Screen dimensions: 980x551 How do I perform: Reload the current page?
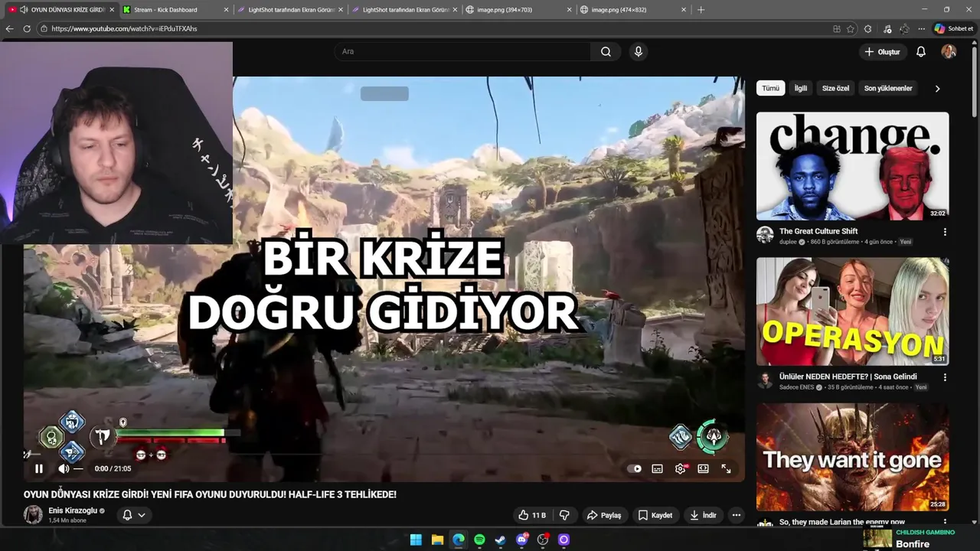(x=27, y=28)
